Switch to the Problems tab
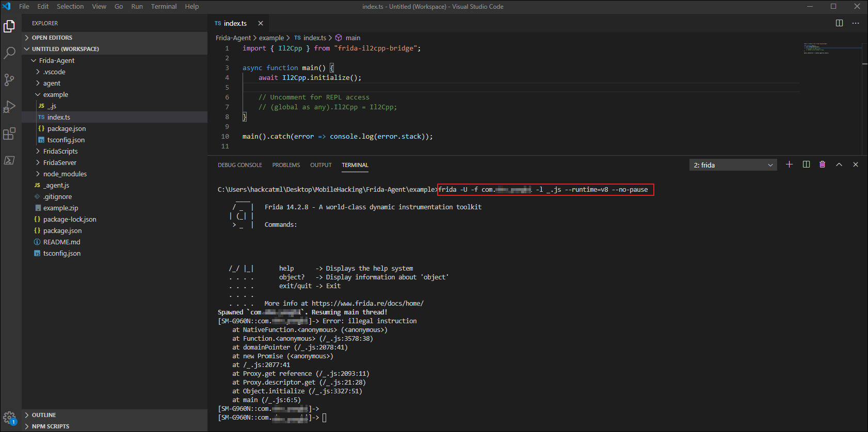 pos(286,165)
